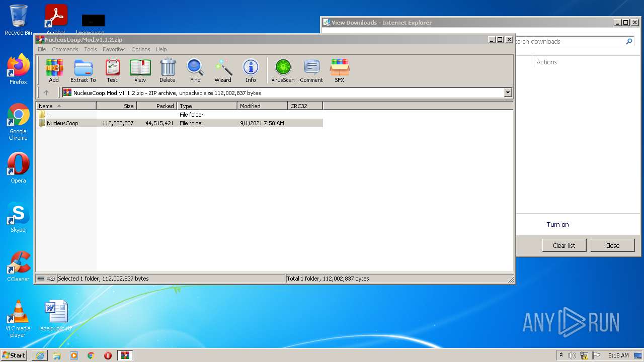Run the Test archive tool

click(112, 70)
